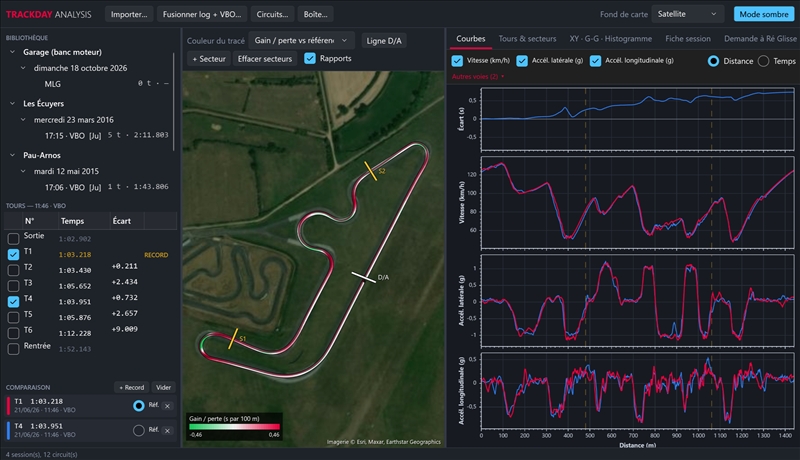Click Importer... button
This screenshot has width=800, height=460.
129,14
